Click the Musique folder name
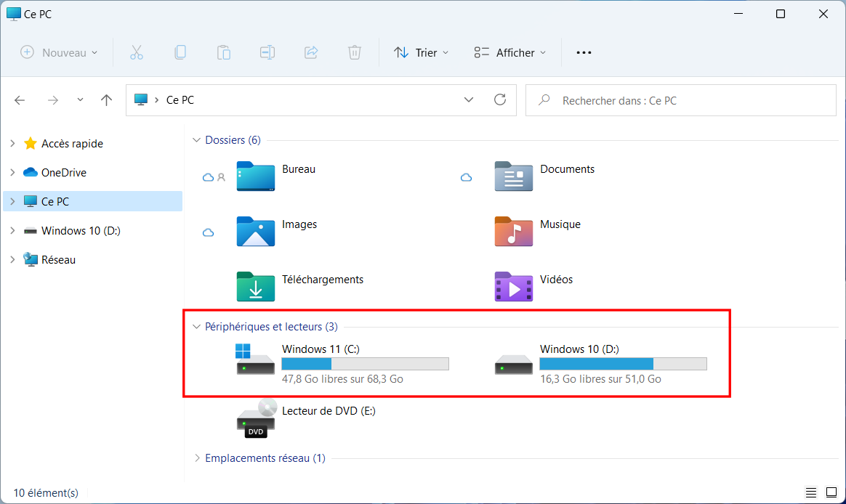The image size is (846, 504). tap(560, 224)
